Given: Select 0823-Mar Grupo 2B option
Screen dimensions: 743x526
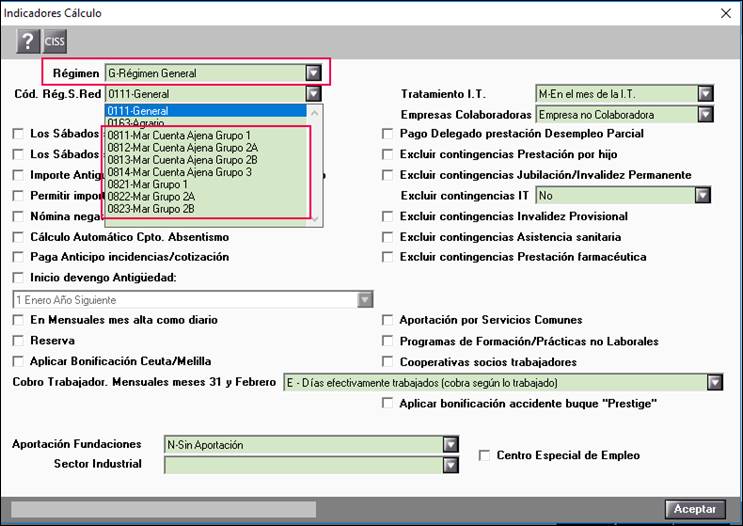Looking at the screenshot, I should point(206,209).
